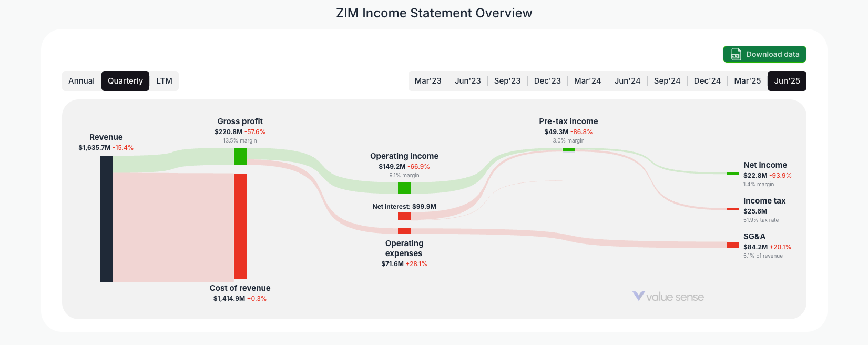Click the Excel file icon on Download data
This screenshot has height=345, width=868.
734,54
